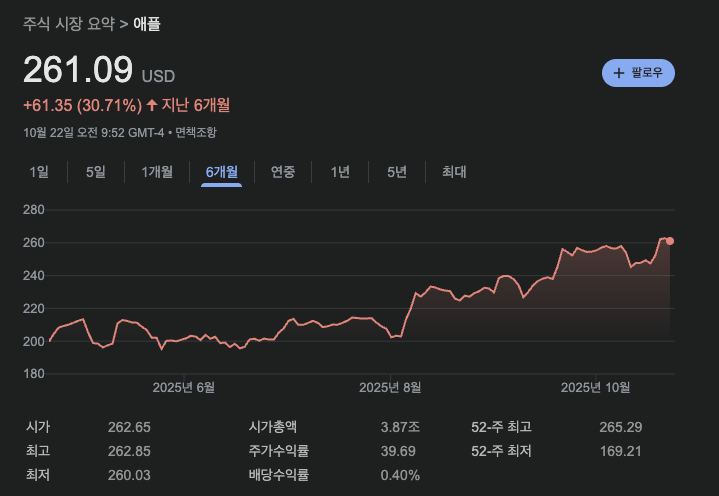This screenshot has width=719, height=496.
Task: View the 5년 price history tab
Action: click(x=396, y=172)
